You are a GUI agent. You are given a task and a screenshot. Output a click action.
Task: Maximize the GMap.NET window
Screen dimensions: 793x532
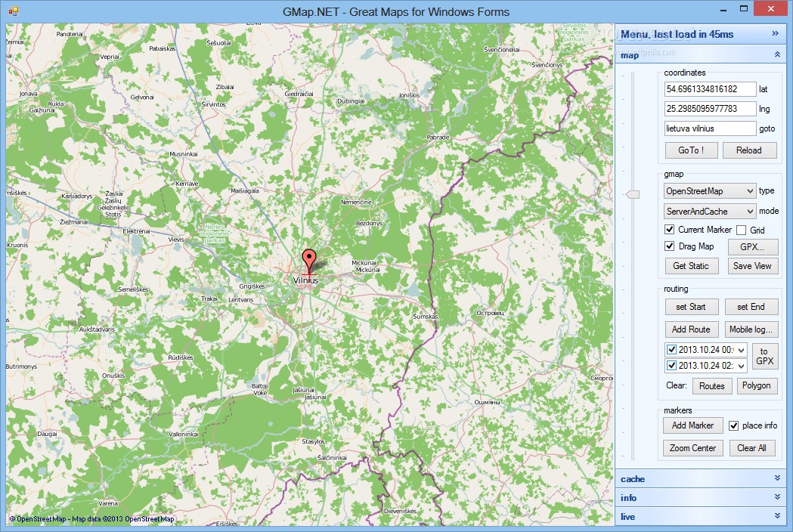click(744, 8)
